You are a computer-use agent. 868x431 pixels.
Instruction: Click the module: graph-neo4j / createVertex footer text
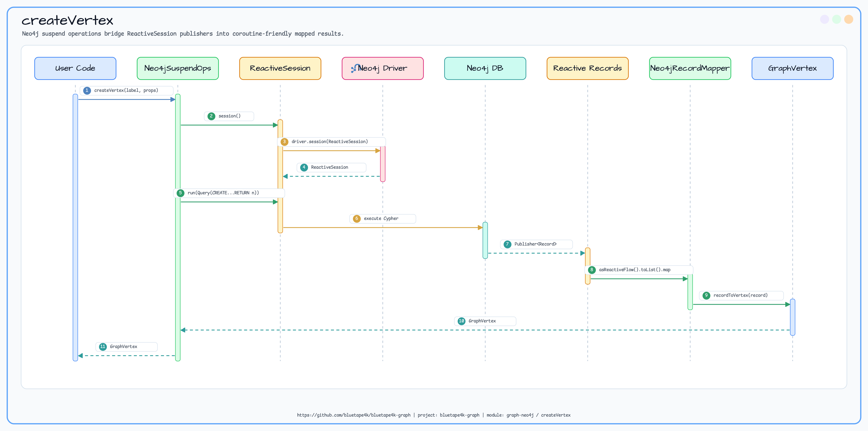[528, 415]
